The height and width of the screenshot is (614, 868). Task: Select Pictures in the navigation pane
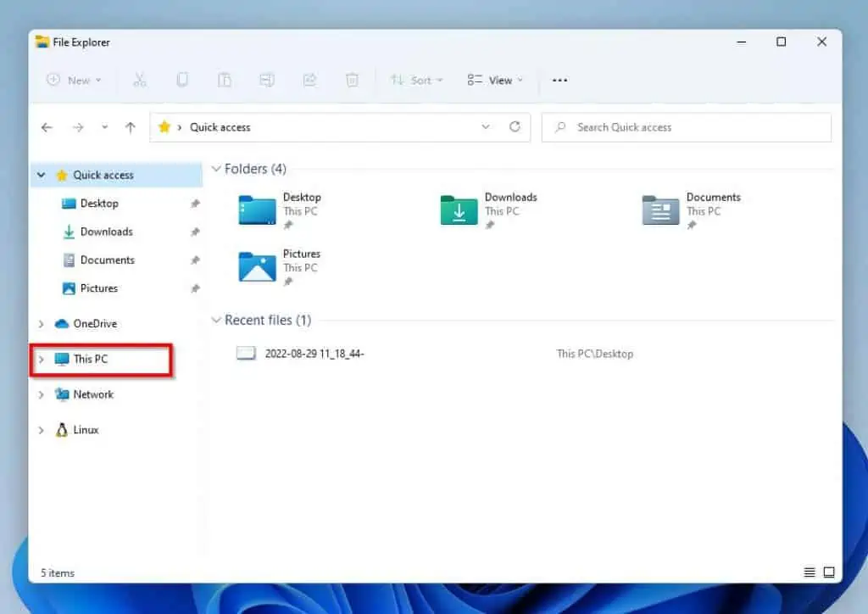point(98,287)
